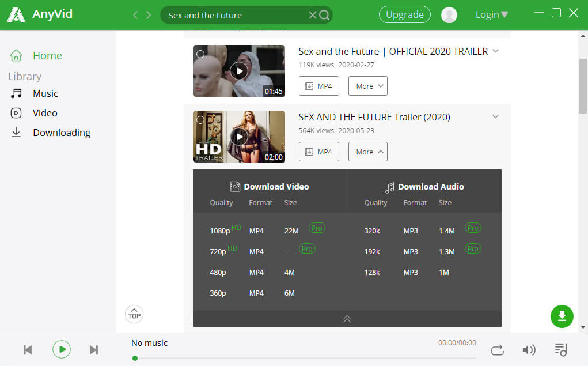Click Pro badge on 720p row
The image size is (588, 366).
tap(307, 248)
